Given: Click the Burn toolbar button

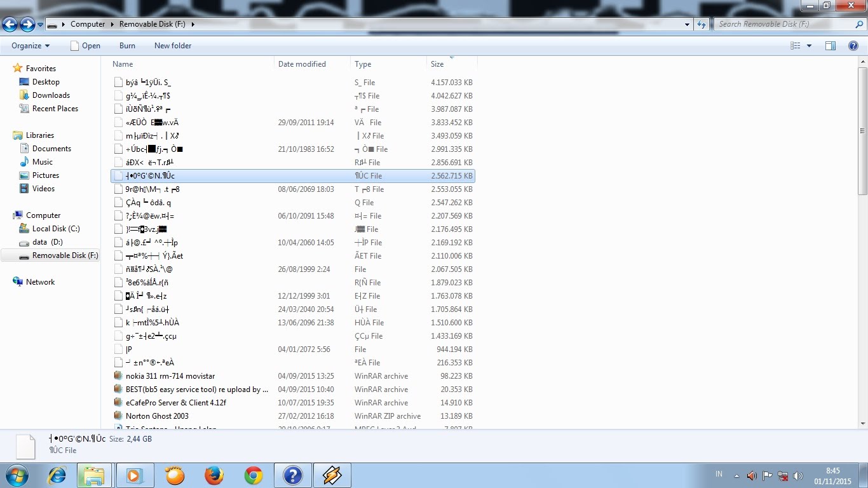Looking at the screenshot, I should coord(127,46).
